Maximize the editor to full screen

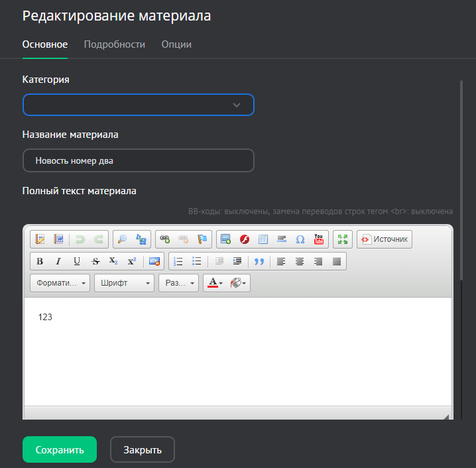click(x=342, y=239)
